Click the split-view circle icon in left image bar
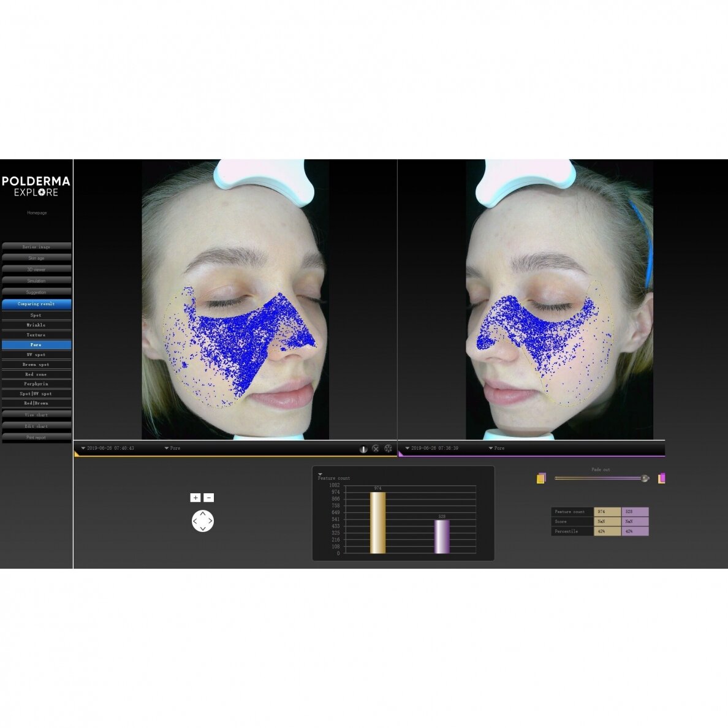The width and height of the screenshot is (728, 728). click(363, 449)
